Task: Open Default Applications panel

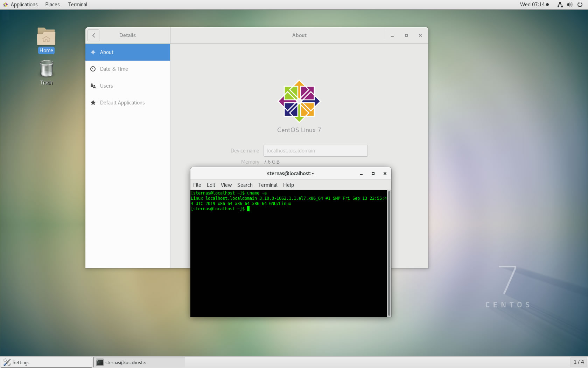Action: click(128, 103)
